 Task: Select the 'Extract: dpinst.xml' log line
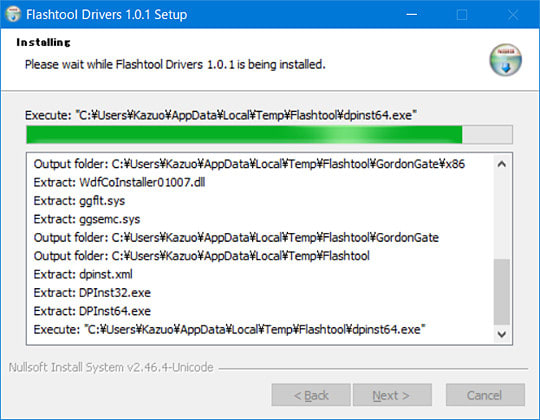(83, 274)
